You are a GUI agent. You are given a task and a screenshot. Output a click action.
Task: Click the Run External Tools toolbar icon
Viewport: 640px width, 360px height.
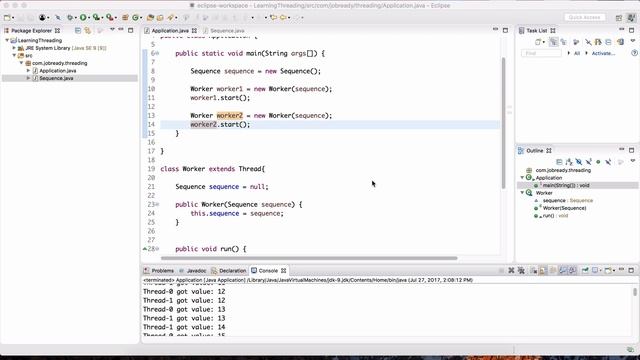pyautogui.click(x=109, y=18)
